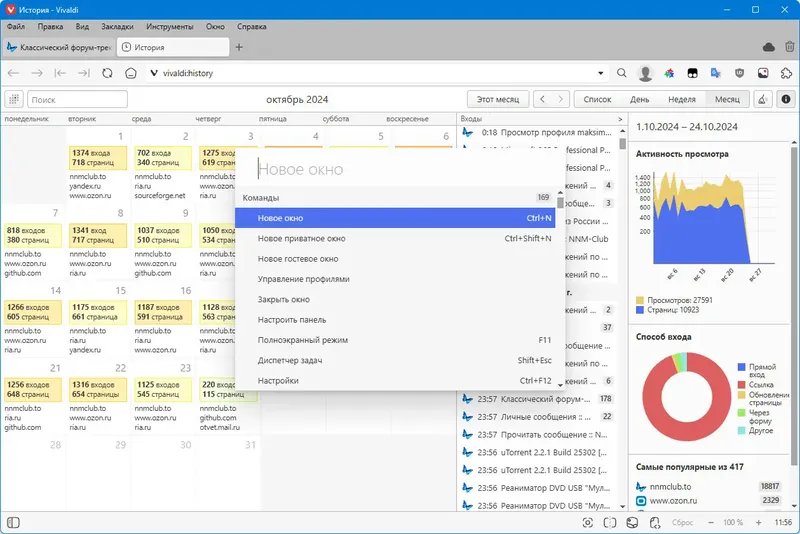This screenshot has width=800, height=534.
Task: Go to previous month arrow
Action: (x=542, y=99)
